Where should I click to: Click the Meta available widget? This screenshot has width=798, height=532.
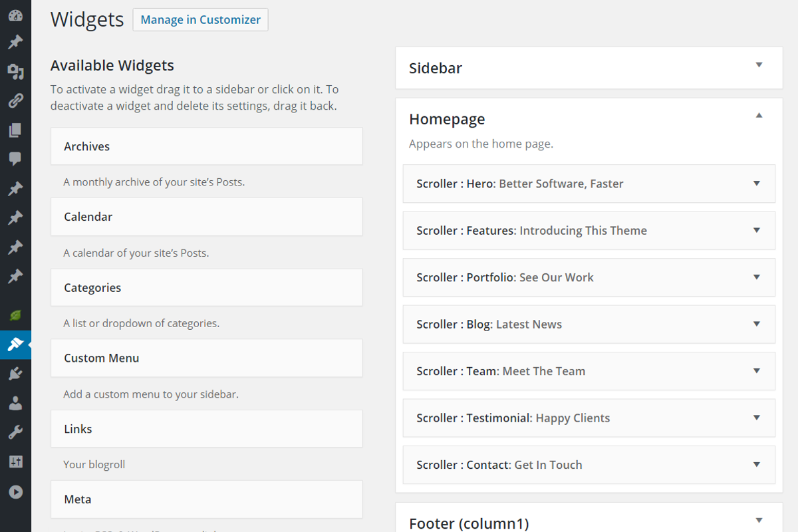[x=207, y=499]
